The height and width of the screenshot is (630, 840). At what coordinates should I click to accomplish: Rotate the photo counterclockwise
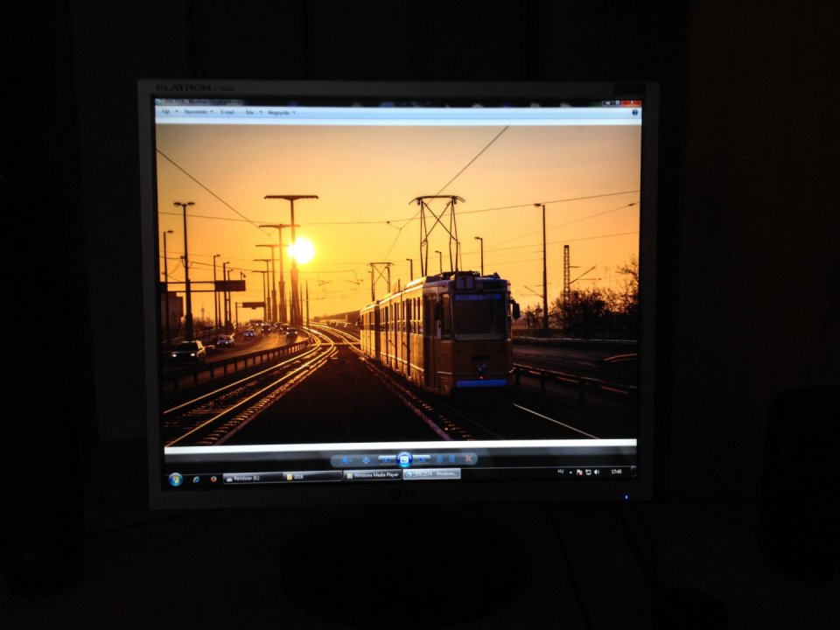[440, 459]
